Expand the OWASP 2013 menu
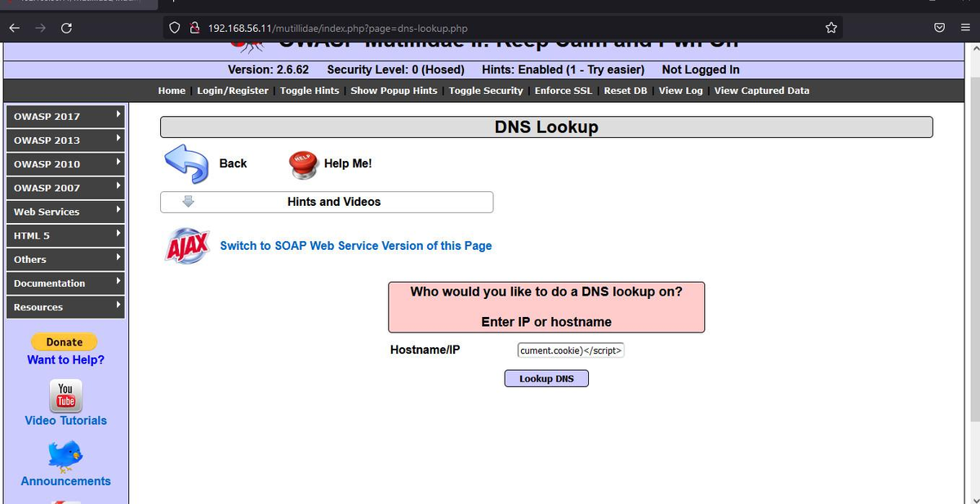Screen dimensions: 980x504 click(65, 140)
